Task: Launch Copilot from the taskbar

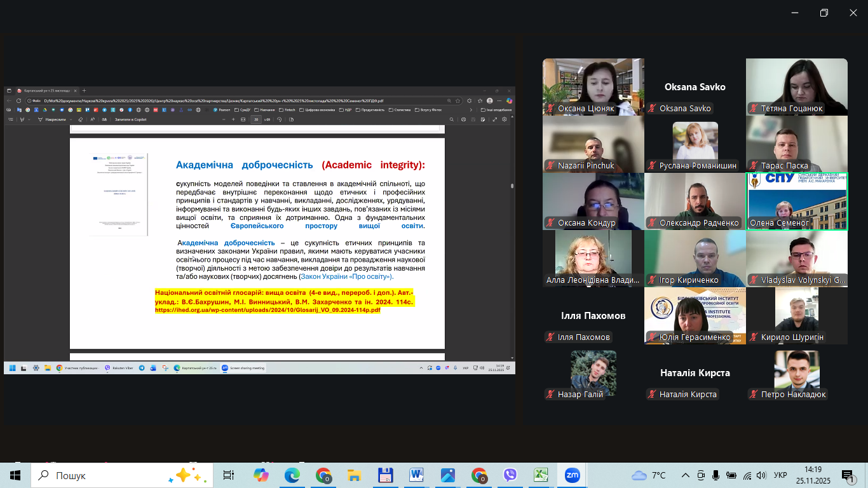Action: pyautogui.click(x=261, y=475)
